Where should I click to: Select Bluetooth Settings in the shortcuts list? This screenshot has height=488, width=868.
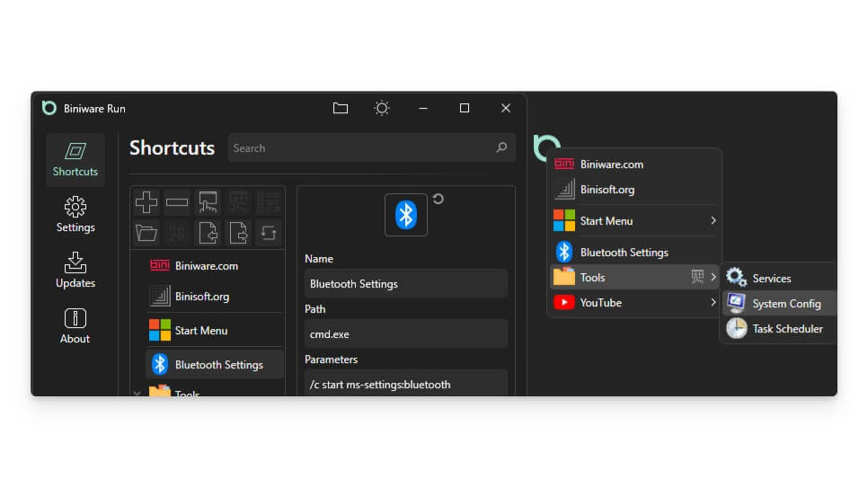coord(215,365)
